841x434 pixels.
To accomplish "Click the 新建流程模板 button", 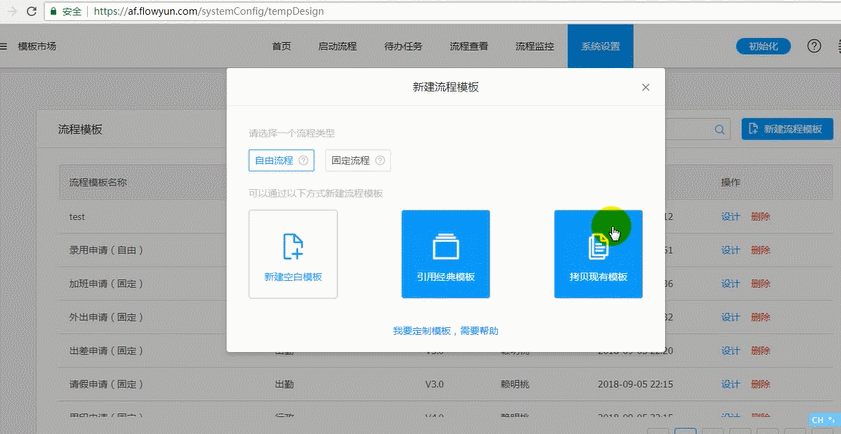I will coord(787,129).
